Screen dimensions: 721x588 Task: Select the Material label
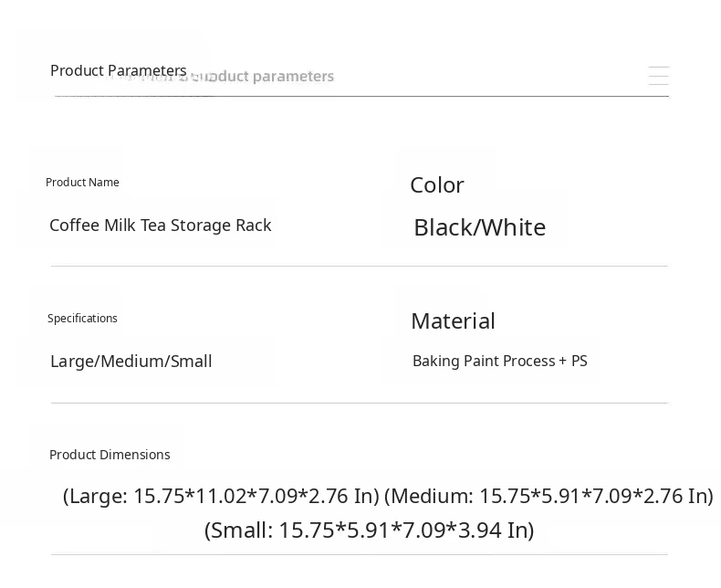tap(453, 320)
